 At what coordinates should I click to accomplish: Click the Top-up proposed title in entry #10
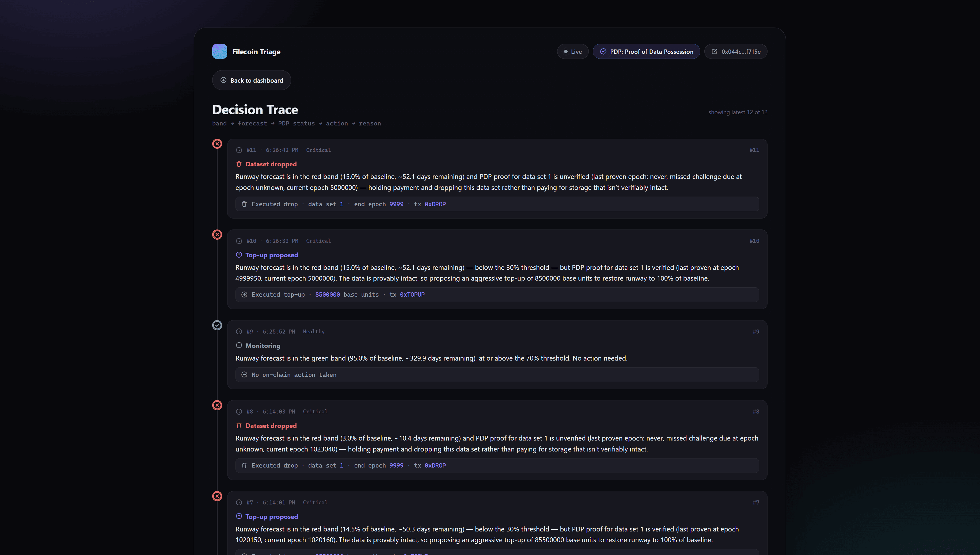(x=272, y=255)
